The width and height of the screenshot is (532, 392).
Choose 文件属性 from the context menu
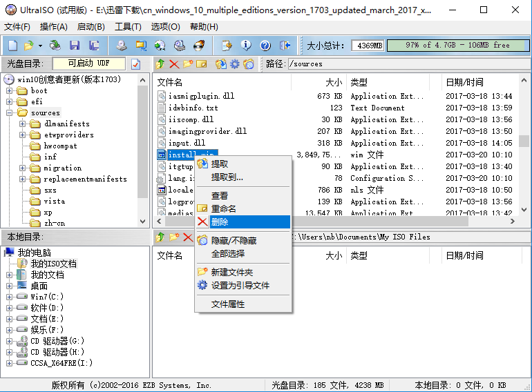(243, 304)
